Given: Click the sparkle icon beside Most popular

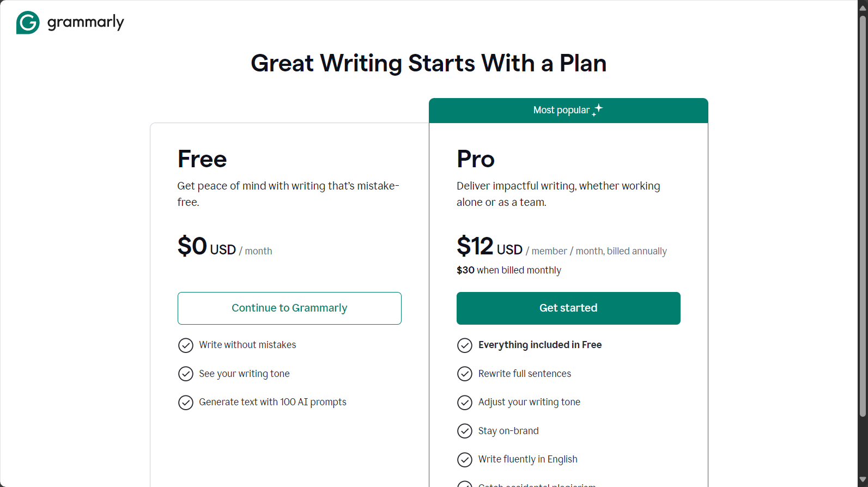Looking at the screenshot, I should [598, 109].
